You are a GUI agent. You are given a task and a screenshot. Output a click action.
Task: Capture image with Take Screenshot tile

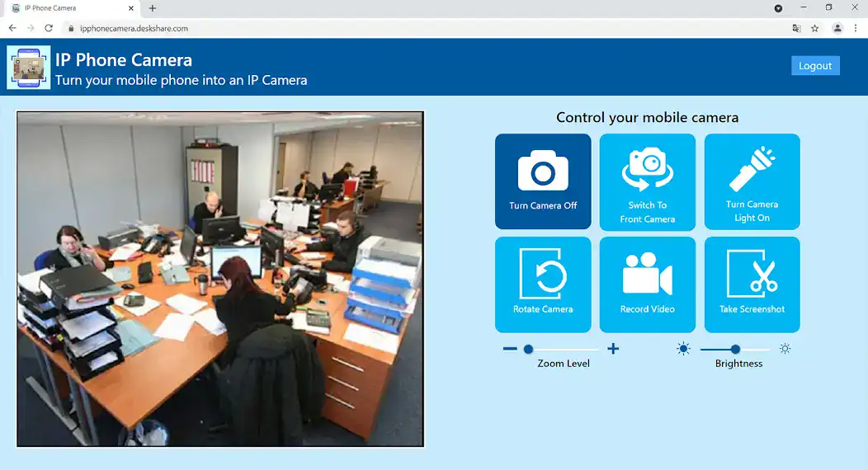point(752,284)
